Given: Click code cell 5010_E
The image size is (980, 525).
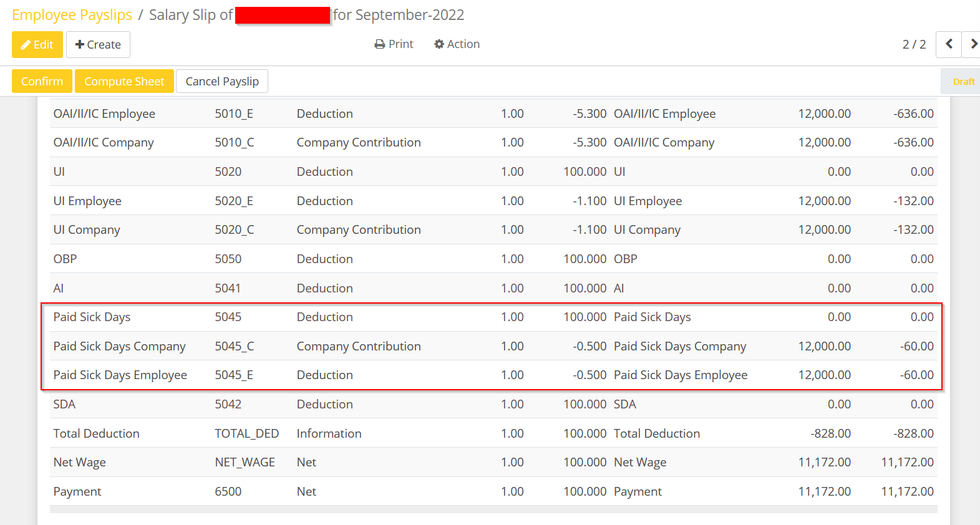Looking at the screenshot, I should pos(234,113).
